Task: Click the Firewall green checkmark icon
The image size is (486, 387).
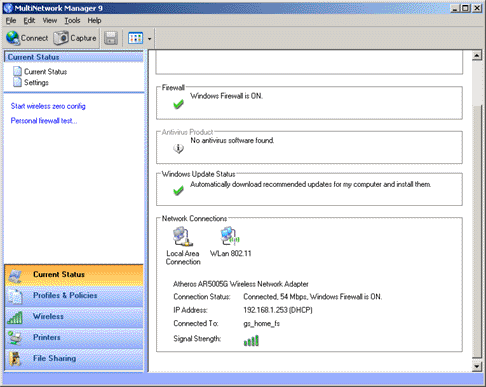Action: pyautogui.click(x=178, y=104)
